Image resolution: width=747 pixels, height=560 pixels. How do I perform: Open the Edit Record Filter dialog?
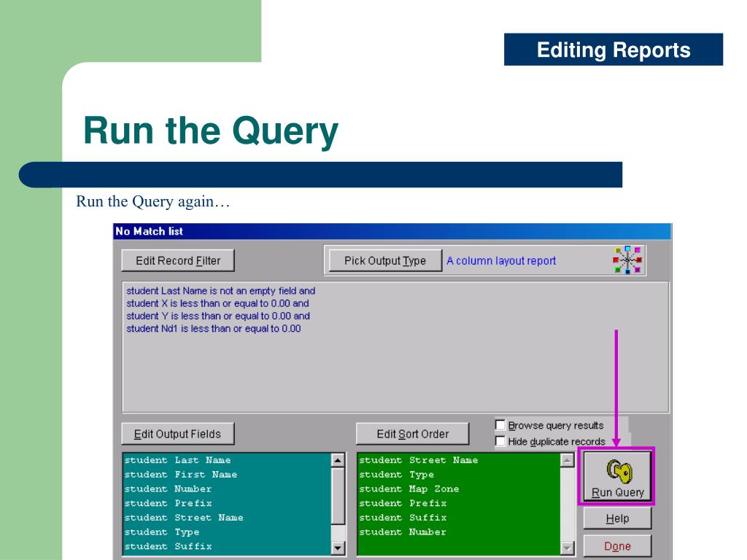[x=178, y=260]
